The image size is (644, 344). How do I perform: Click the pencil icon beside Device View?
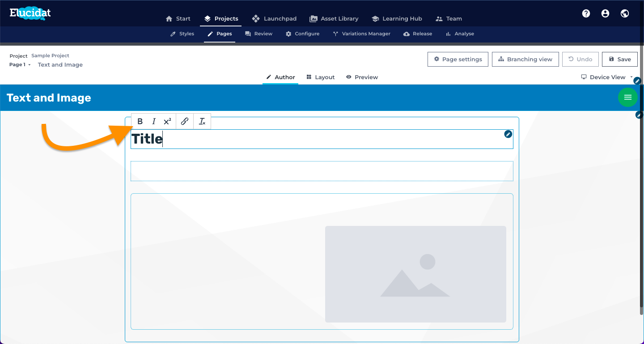638,81
